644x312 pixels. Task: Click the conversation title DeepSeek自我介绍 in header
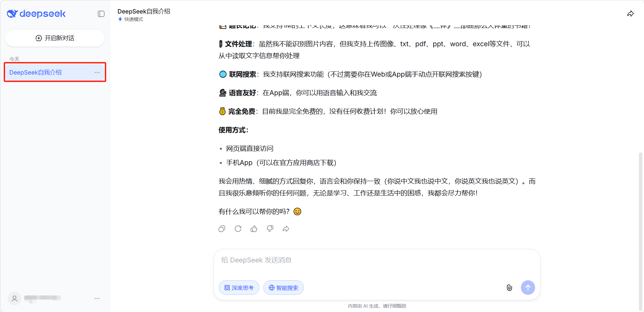144,11
